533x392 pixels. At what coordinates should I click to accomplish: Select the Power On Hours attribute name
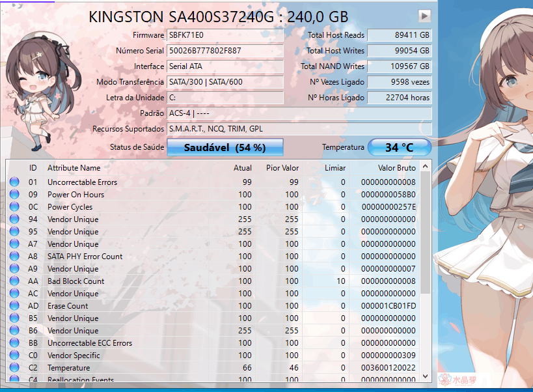[x=75, y=195]
